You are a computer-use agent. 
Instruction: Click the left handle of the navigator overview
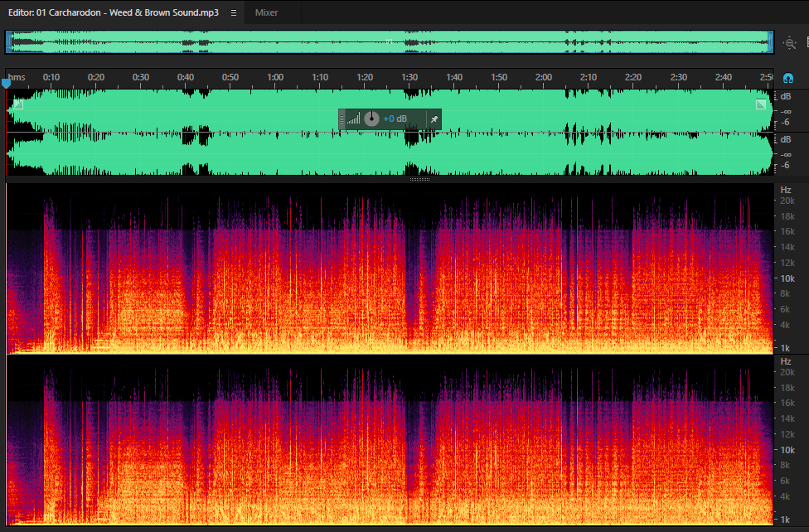[9, 41]
